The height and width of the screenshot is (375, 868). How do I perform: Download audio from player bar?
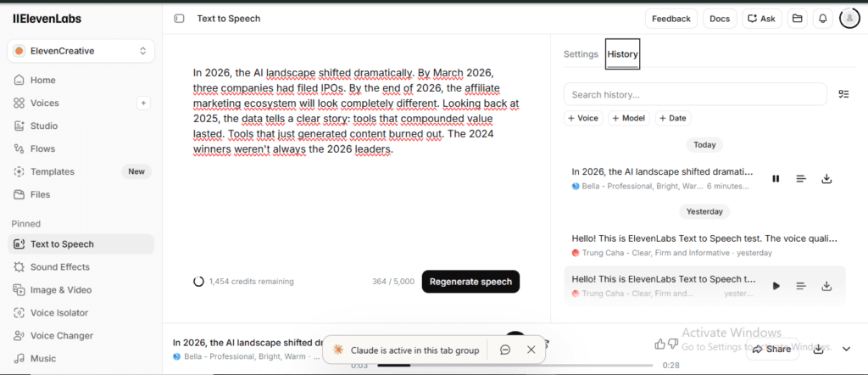[819, 349]
